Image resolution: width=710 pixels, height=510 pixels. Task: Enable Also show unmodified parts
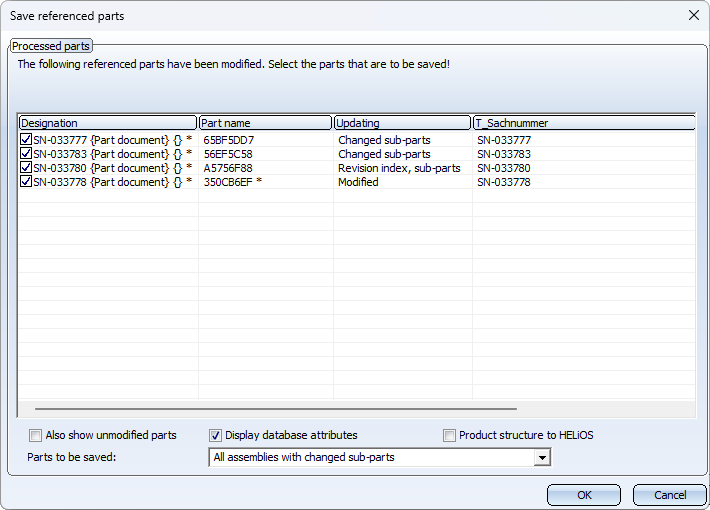(35, 435)
